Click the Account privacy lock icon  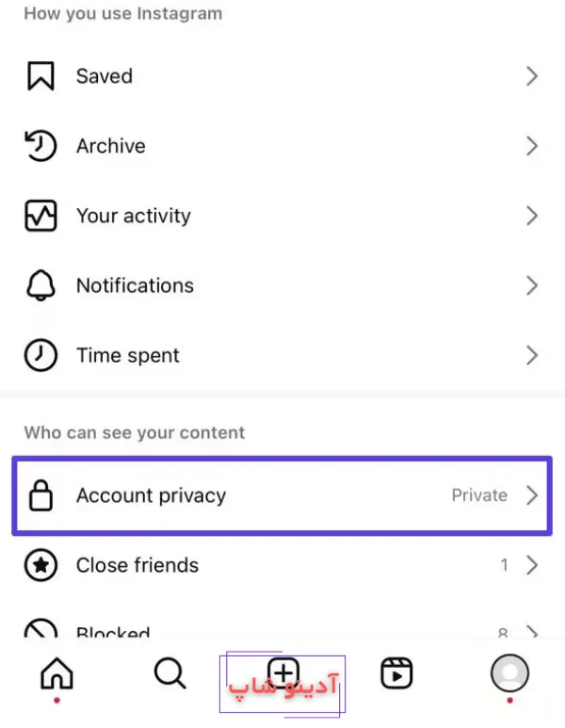coord(40,495)
